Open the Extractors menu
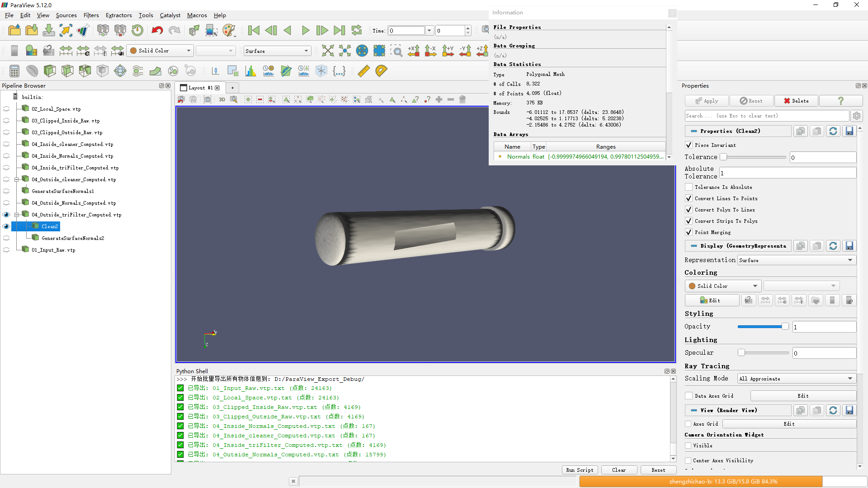Image resolution: width=868 pixels, height=488 pixels. pos(118,15)
